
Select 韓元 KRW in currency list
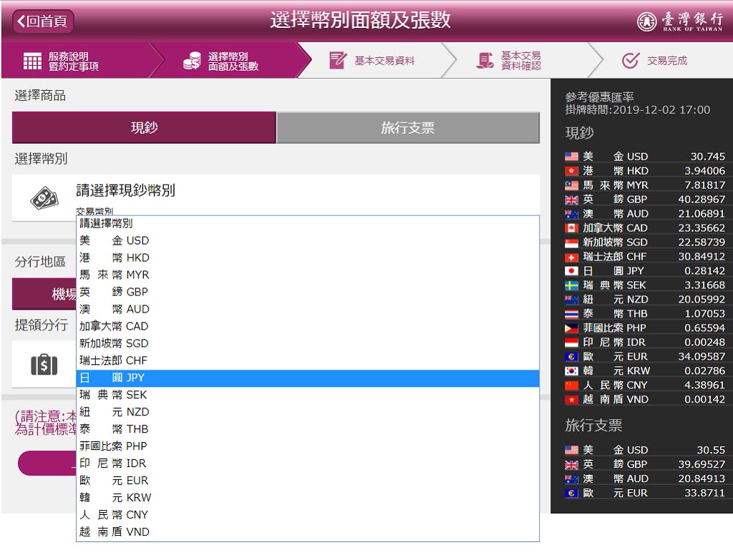308,497
